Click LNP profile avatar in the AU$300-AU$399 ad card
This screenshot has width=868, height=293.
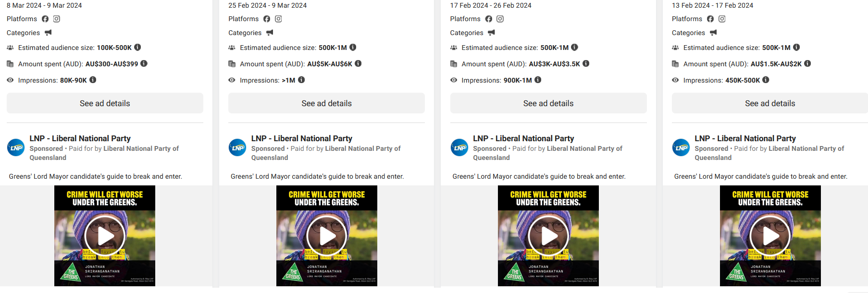[16, 147]
